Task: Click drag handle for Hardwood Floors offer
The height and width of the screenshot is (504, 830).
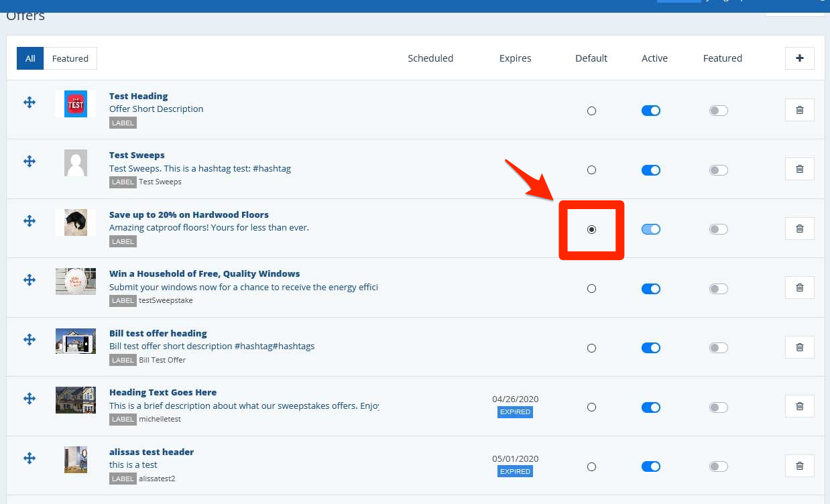Action: pos(29,220)
